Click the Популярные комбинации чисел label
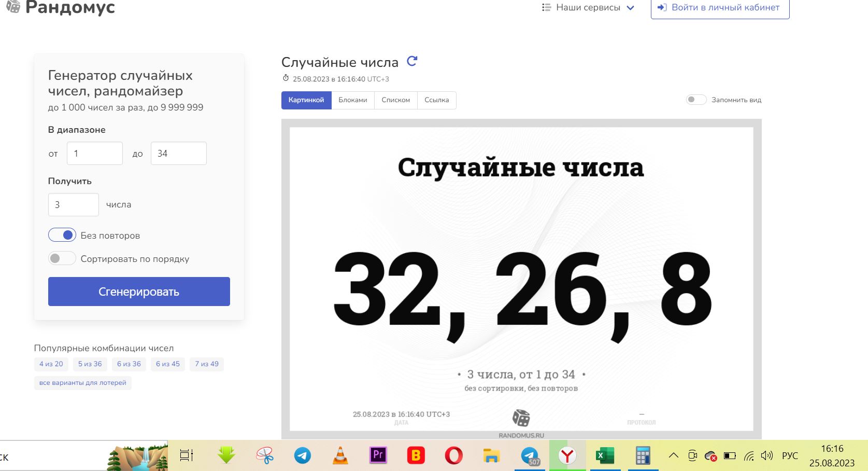Viewport: 868px width, 471px height. click(104, 348)
